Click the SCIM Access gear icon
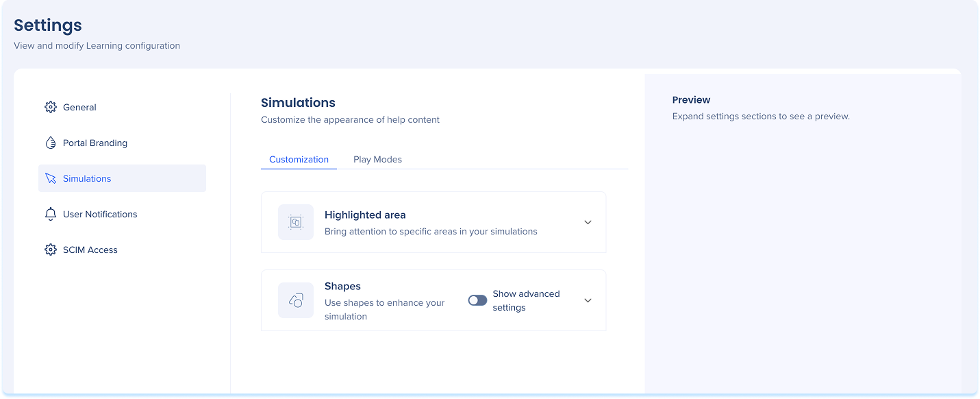 (x=51, y=250)
